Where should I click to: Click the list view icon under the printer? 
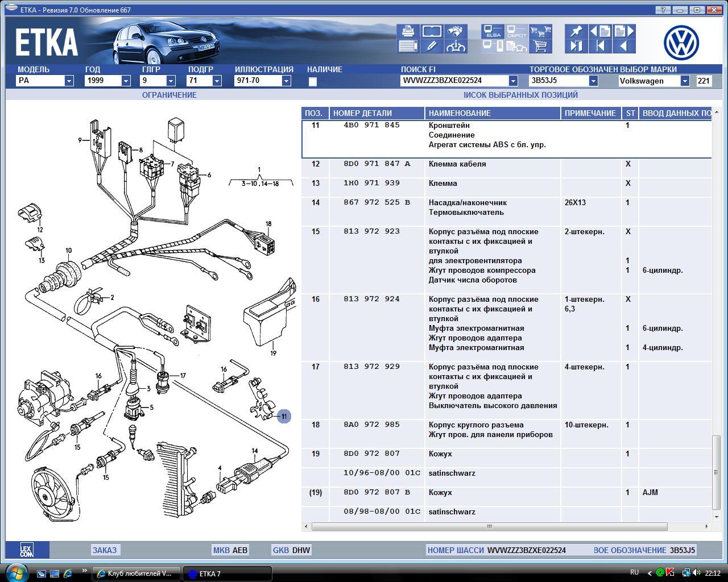[x=408, y=47]
